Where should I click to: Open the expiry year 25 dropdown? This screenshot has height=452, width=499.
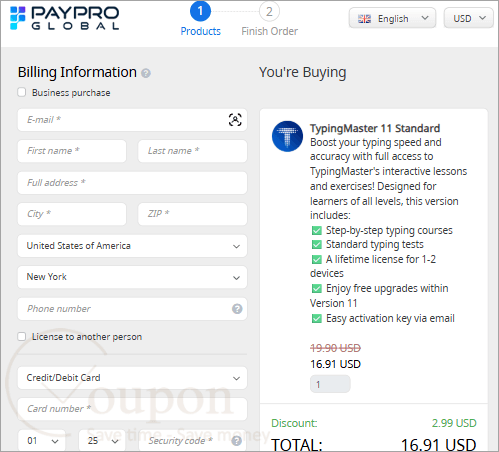point(102,441)
